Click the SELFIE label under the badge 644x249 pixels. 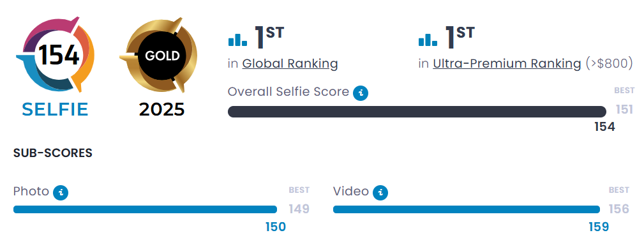tap(55, 109)
